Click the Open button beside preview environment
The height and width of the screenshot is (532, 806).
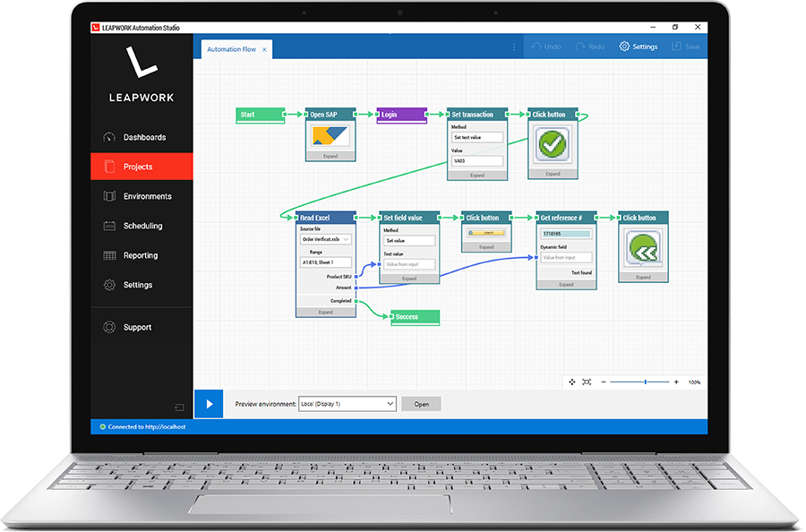421,404
